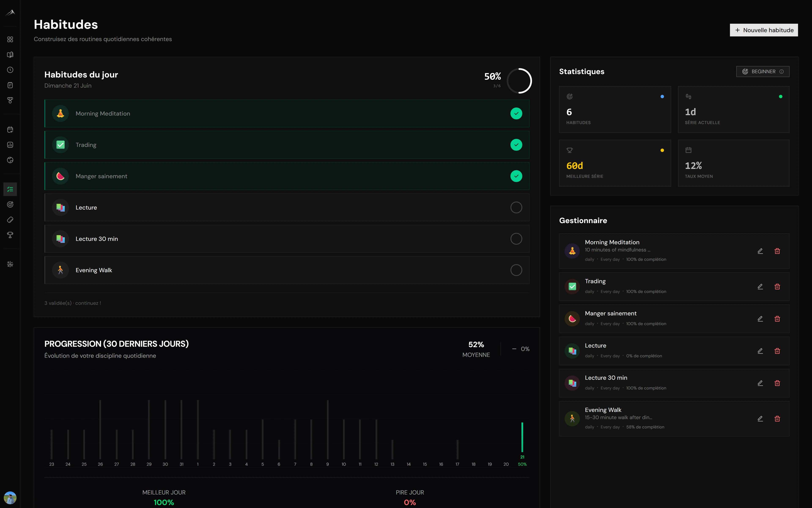Delete the Manger sainement habit
The width and height of the screenshot is (812, 508).
[x=777, y=319]
